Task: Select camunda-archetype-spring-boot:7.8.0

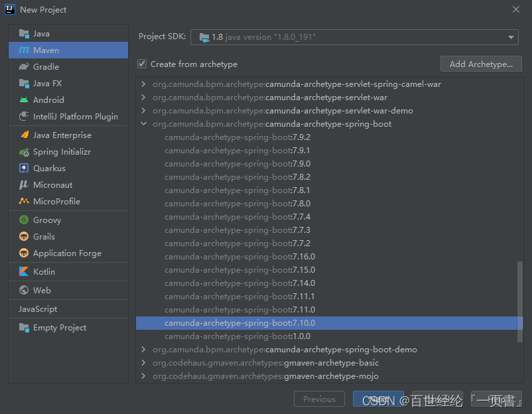Action: click(x=237, y=203)
